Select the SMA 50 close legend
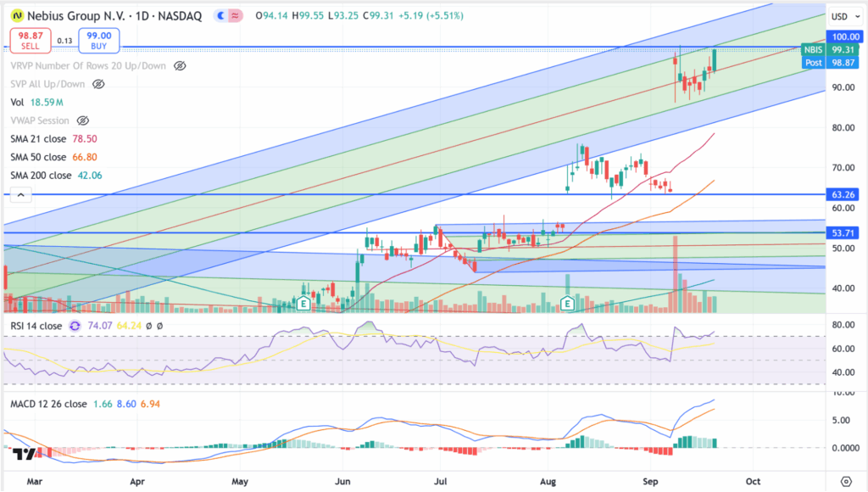Image resolution: width=868 pixels, height=492 pixels. pos(53,157)
